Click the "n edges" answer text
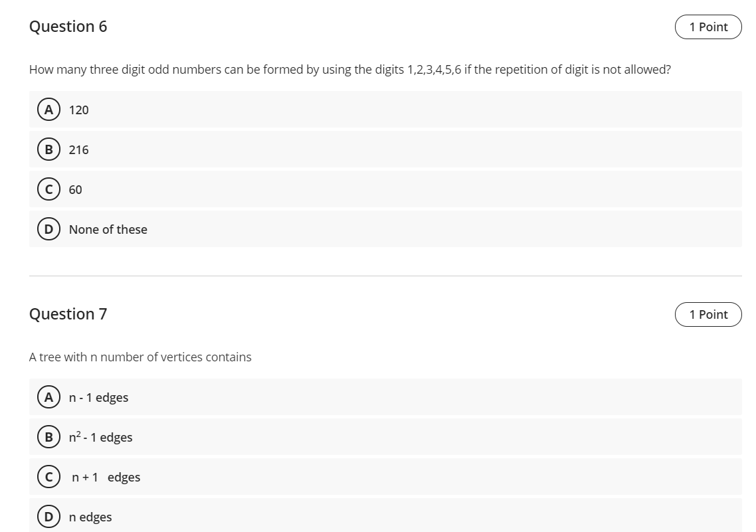 point(90,517)
